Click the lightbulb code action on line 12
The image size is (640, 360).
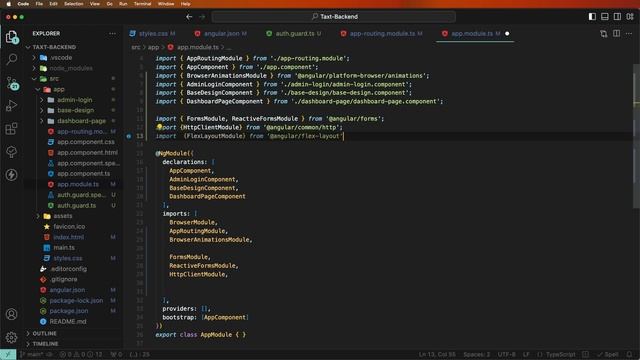pos(159,127)
